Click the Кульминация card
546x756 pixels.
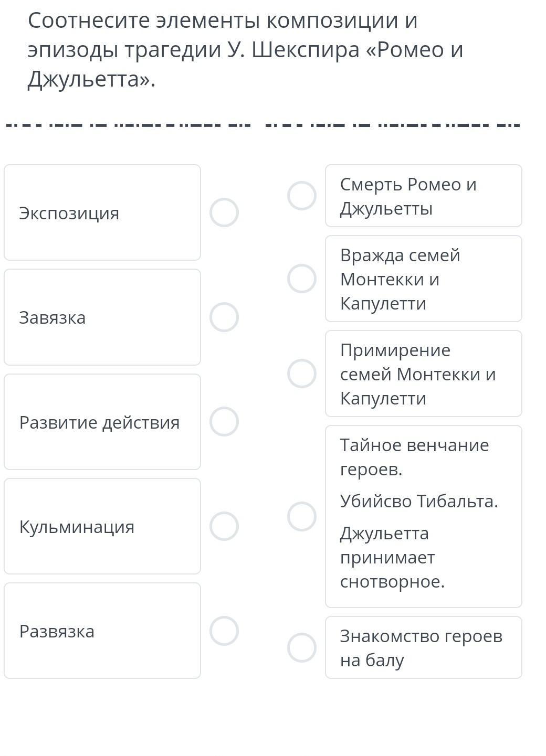click(x=102, y=526)
